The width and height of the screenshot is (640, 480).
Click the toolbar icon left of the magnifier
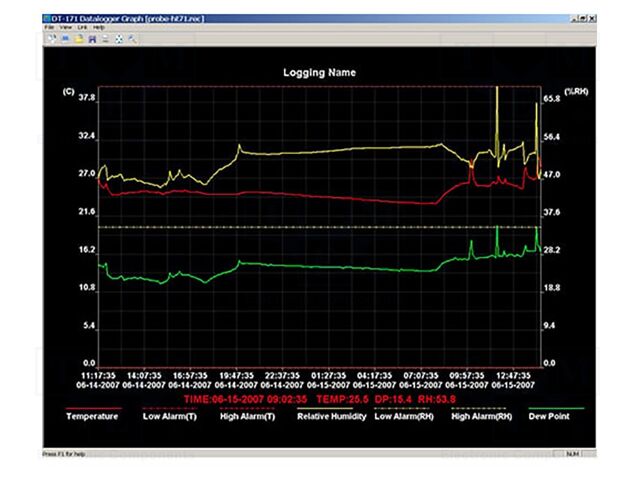pyautogui.click(x=119, y=38)
